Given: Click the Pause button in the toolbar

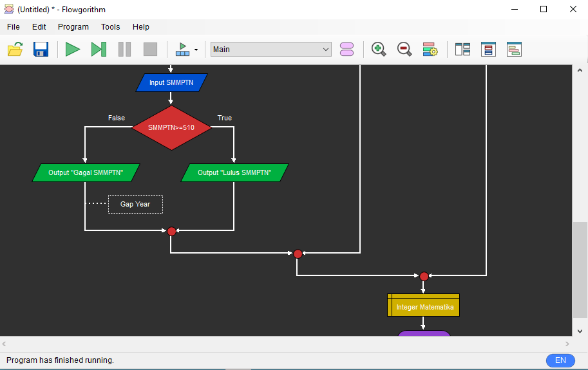Looking at the screenshot, I should [124, 50].
